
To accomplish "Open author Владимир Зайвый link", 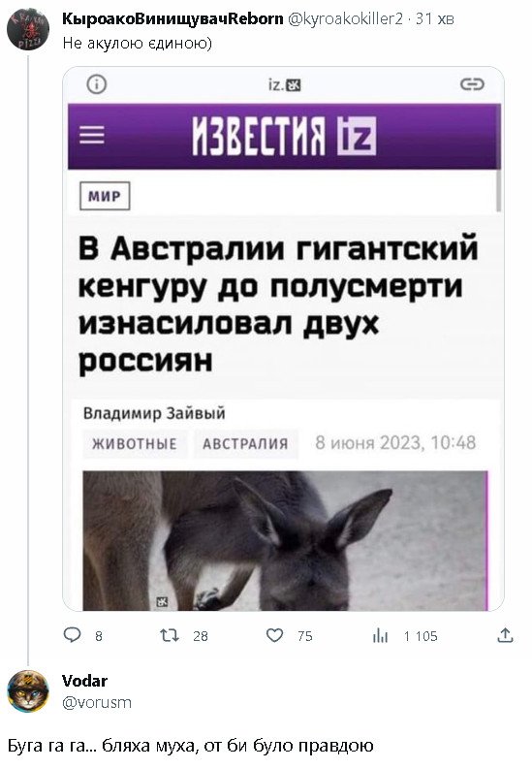I will click(x=154, y=413).
